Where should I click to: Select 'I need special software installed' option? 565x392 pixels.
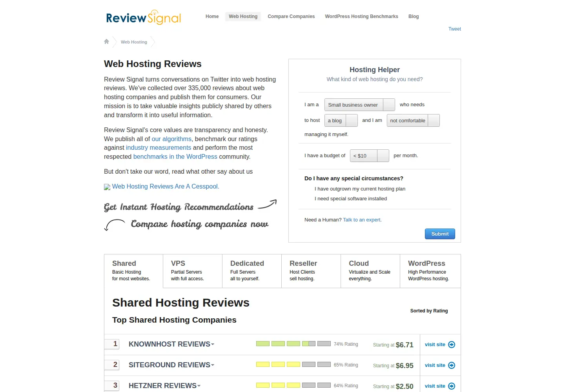(351, 199)
